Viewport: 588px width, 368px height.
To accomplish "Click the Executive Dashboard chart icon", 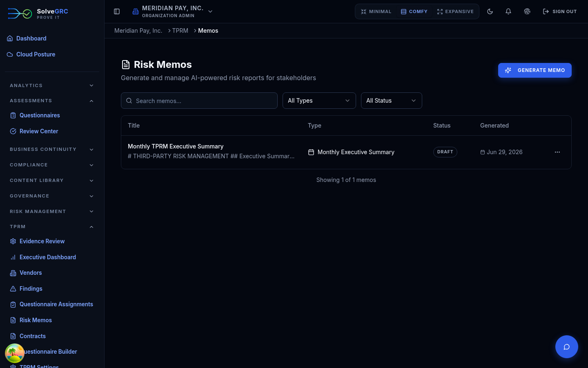I will [13, 257].
